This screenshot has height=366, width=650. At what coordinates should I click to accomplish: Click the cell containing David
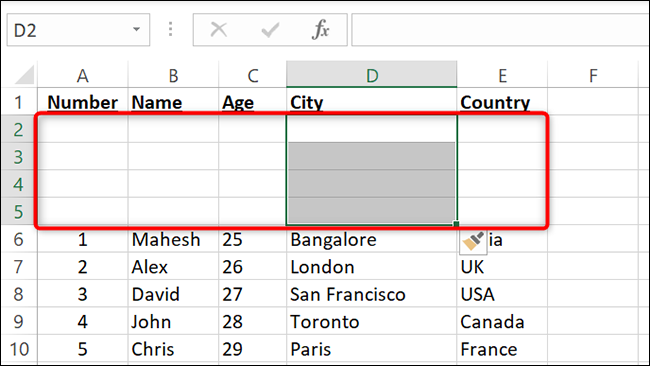173,294
